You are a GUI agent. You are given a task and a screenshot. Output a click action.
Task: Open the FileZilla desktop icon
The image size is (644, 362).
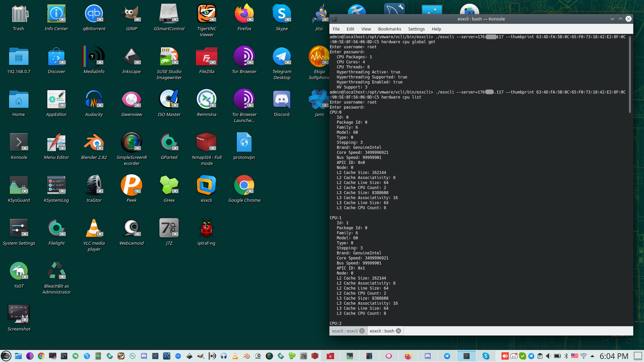coord(207,57)
